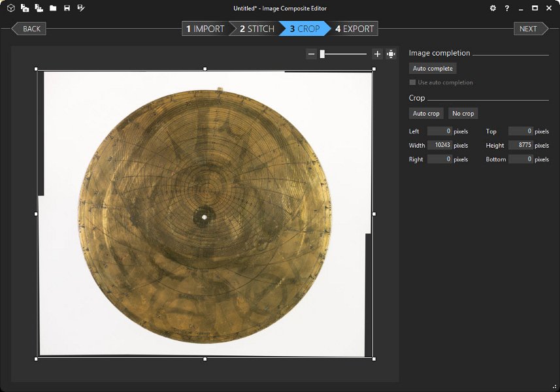Click the Width pixels input field
Viewport: 560px width, 392px height.
point(439,145)
